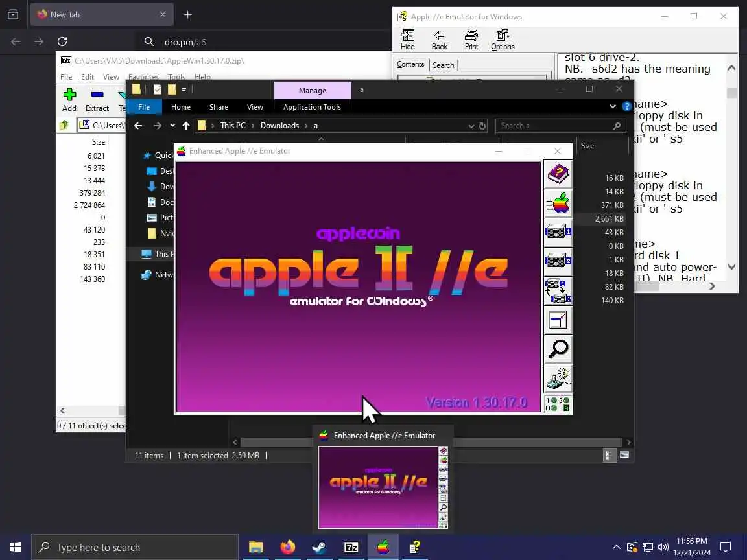Click the Explorer search box
This screenshot has width=747, height=560.
coord(561,126)
